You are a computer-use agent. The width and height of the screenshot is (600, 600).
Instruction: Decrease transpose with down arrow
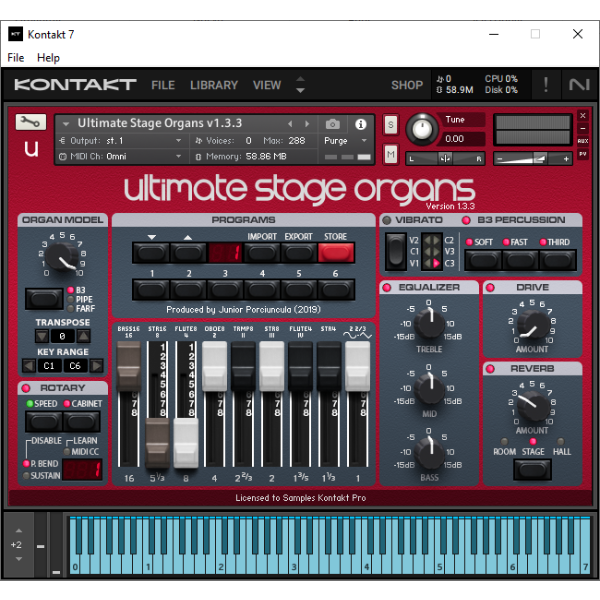42,336
